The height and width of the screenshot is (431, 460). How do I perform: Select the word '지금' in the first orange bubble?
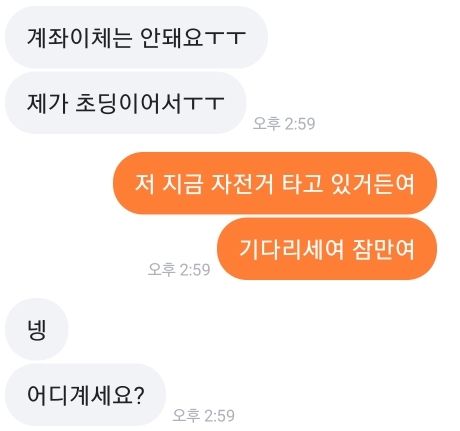pos(183,184)
